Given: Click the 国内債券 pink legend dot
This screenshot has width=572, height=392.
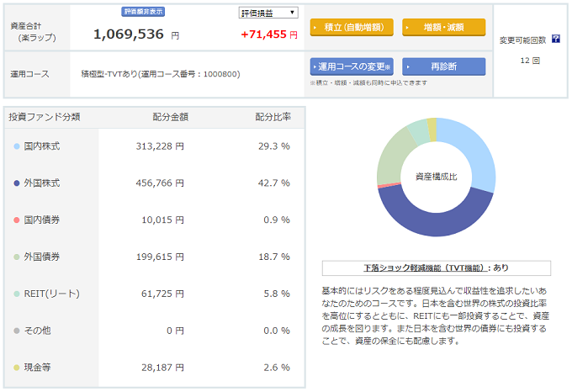Looking at the screenshot, I should point(17,220).
